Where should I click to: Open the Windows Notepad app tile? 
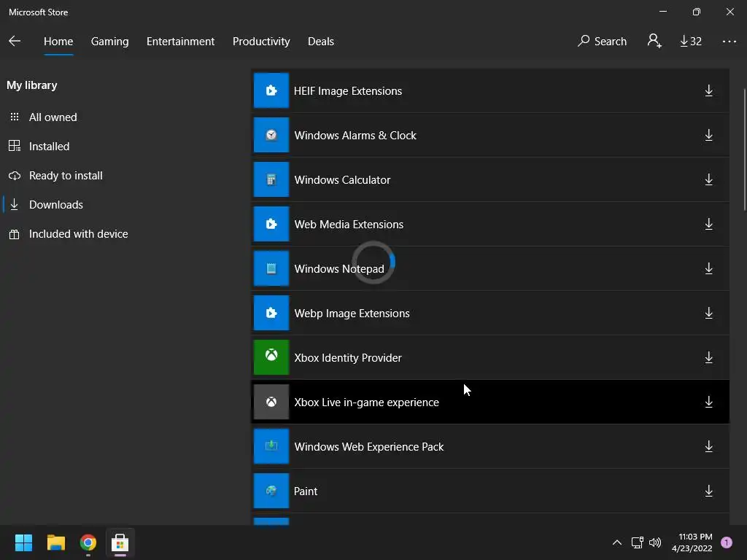point(271,268)
